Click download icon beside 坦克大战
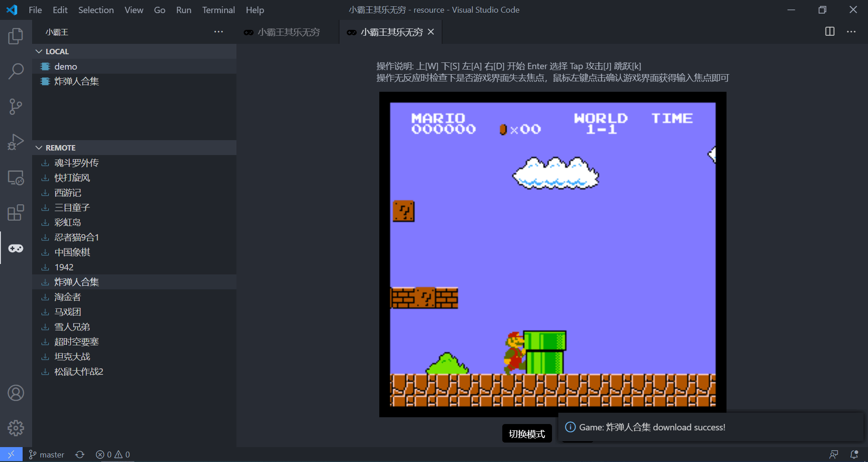This screenshot has height=462, width=868. [45, 357]
